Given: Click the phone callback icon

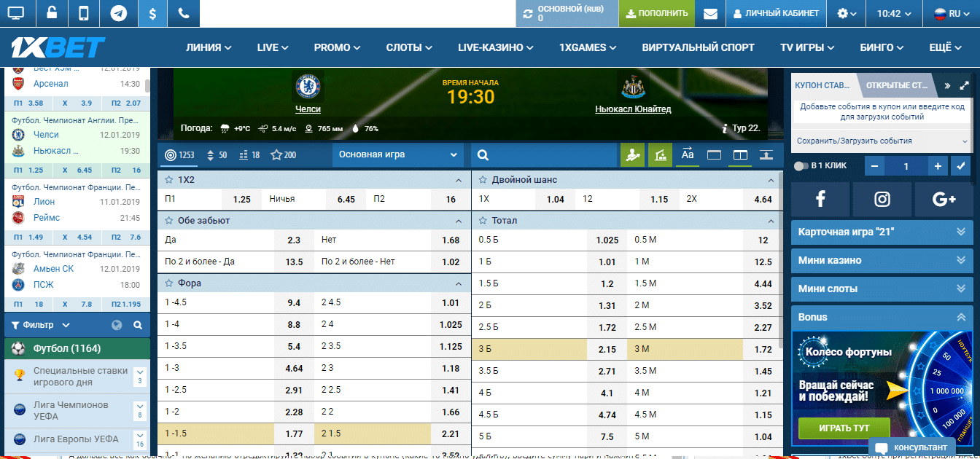Looking at the screenshot, I should pyautogui.click(x=184, y=13).
